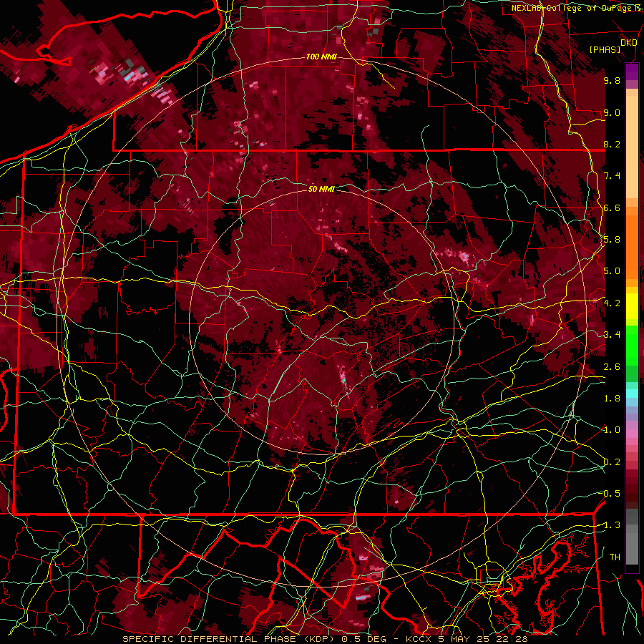The image size is (644, 644).
Task: Click the 0.2 value on the color scale
Action: (x=612, y=462)
